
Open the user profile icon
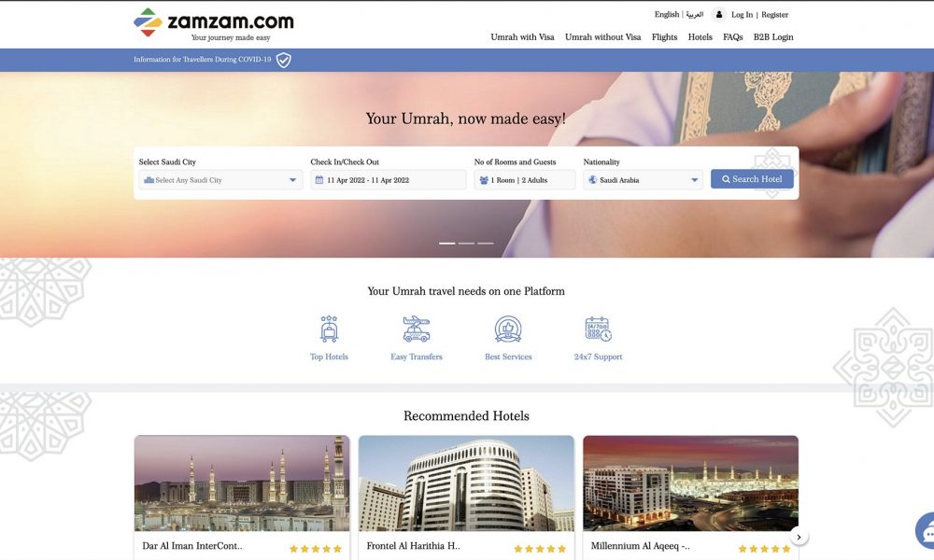point(719,14)
